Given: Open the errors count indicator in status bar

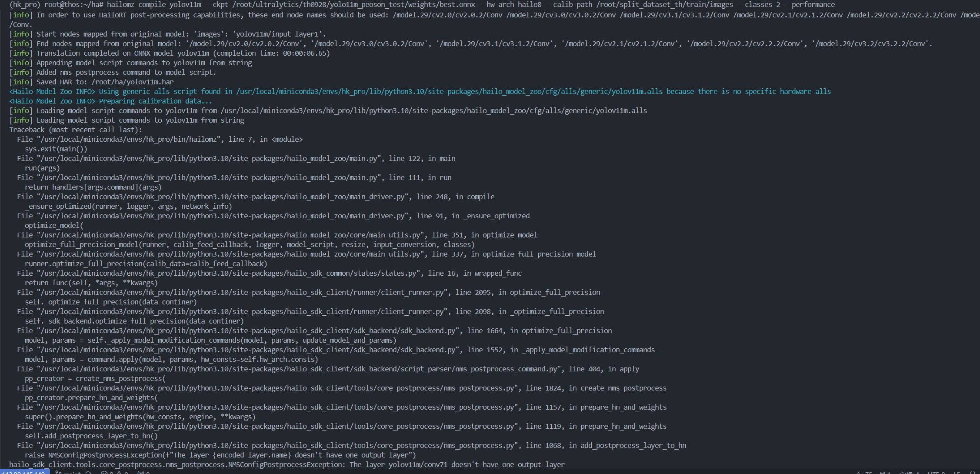Looking at the screenshot, I should [x=107, y=473].
